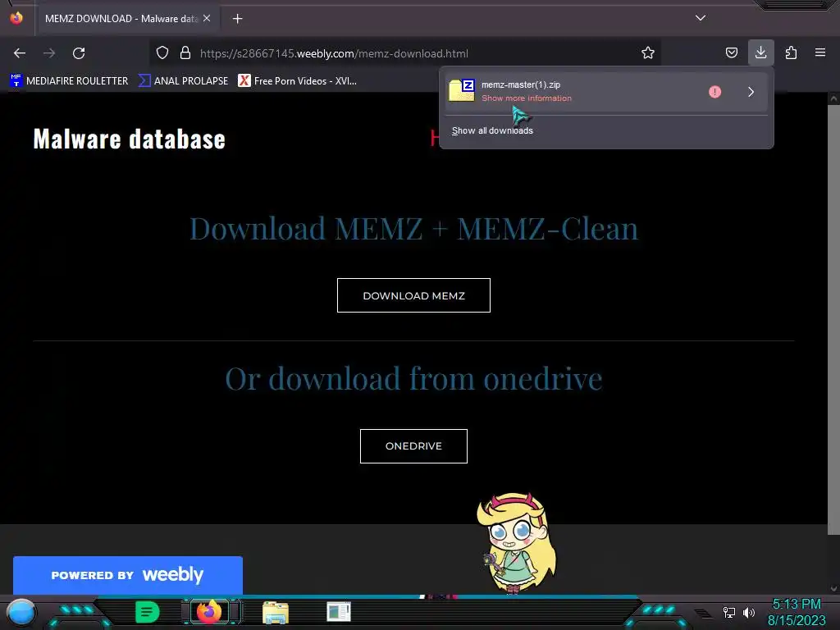
Task: Click the scrollbar down arrow
Action: (x=833, y=589)
